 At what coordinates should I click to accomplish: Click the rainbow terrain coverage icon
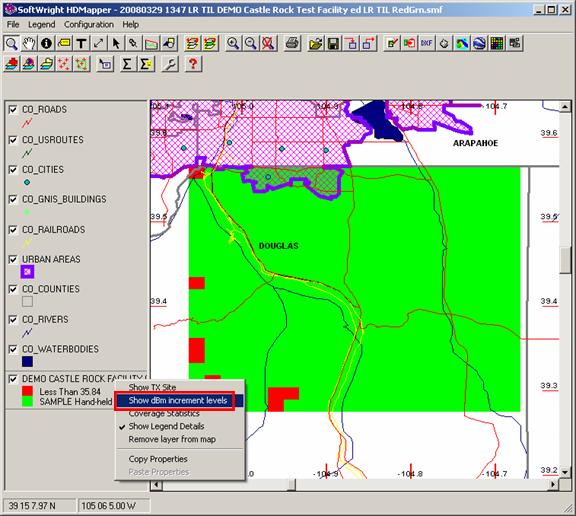pos(462,43)
